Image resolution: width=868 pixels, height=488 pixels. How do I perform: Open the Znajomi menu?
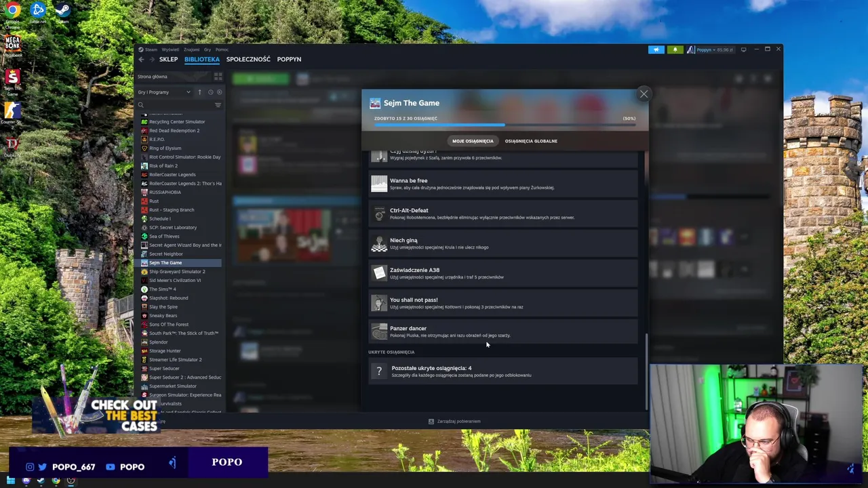[x=191, y=49]
